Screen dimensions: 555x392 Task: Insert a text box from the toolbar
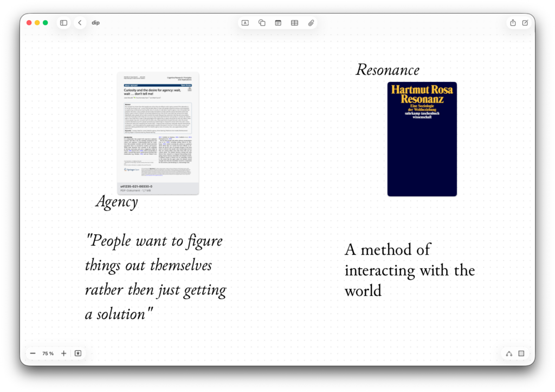click(245, 23)
